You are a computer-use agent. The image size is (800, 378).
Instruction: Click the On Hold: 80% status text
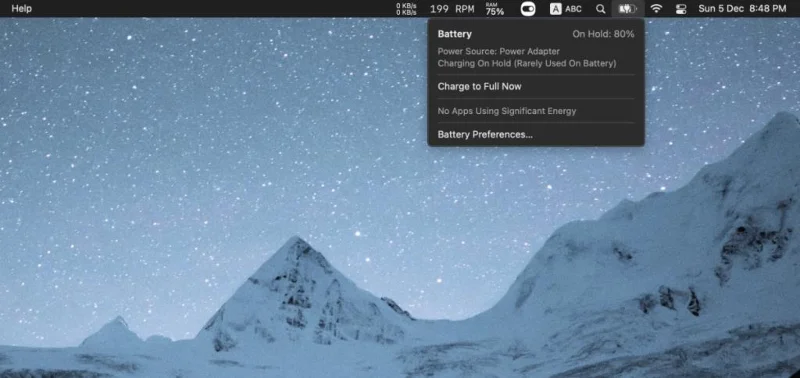coord(603,34)
